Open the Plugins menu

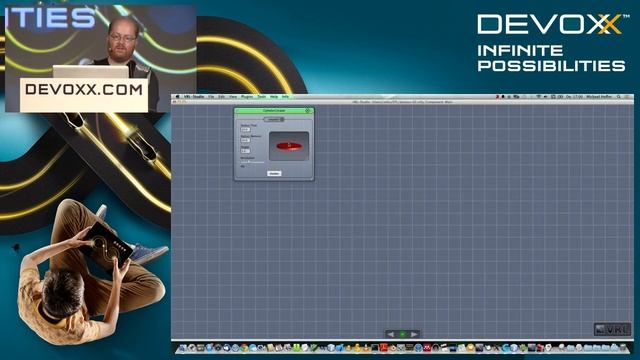point(247,97)
